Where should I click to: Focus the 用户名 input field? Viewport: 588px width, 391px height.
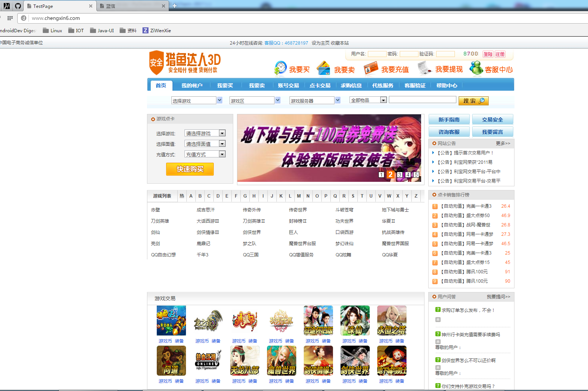click(377, 54)
